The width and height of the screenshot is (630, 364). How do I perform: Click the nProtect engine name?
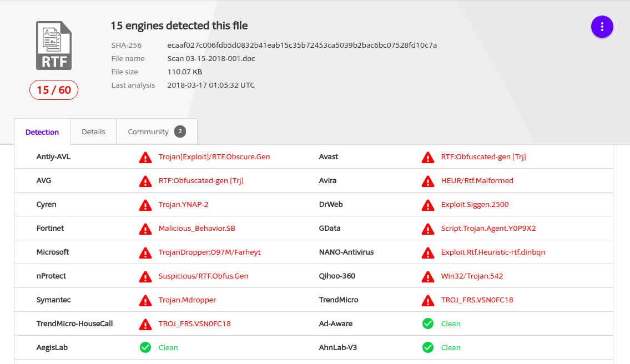[x=51, y=276]
